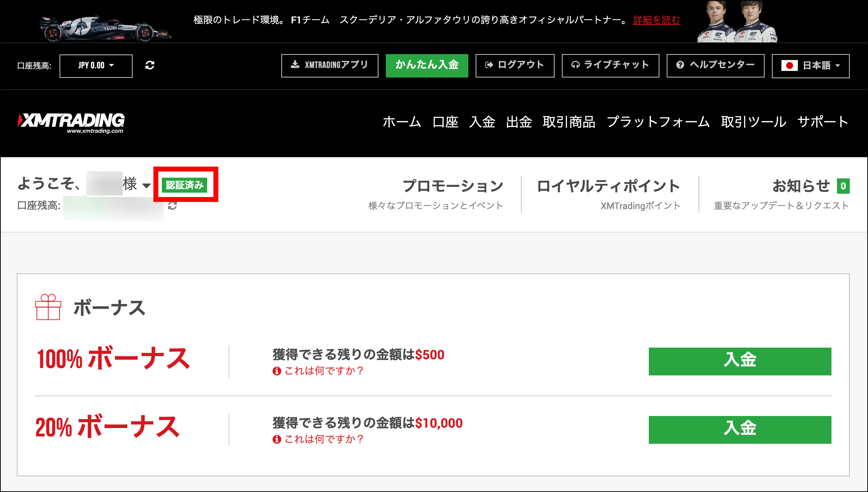The width and height of the screenshot is (868, 492).
Task: Click the info icon under 20% ボーナス
Action: 277,440
